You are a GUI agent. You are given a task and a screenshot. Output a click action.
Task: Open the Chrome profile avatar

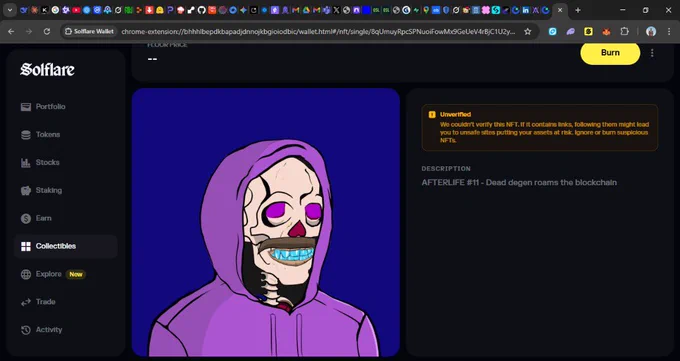click(651, 32)
